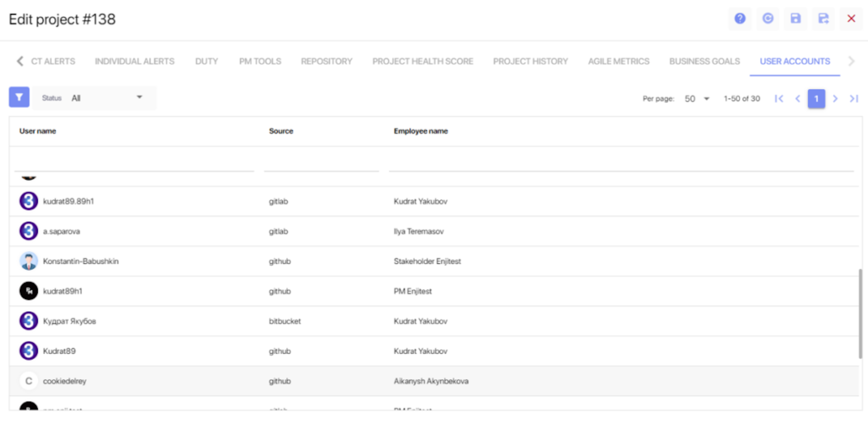Click github source in Konstantin-Babushkin row
868x431 pixels.
point(280,261)
